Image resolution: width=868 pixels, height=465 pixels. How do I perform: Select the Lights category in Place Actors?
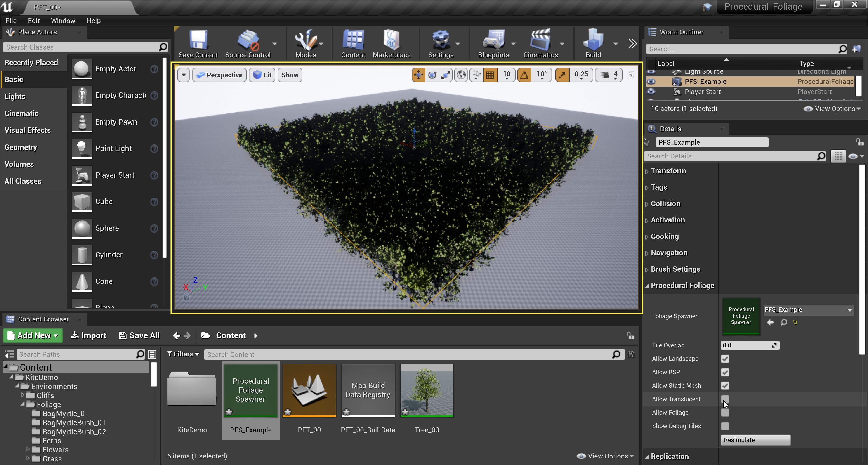[15, 96]
